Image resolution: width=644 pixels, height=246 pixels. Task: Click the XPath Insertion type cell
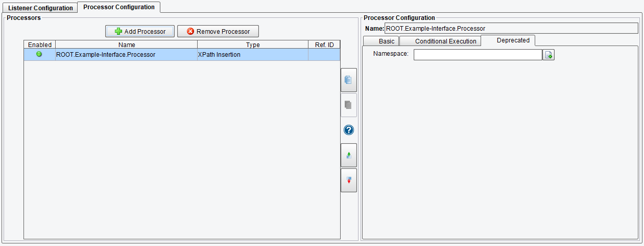(253, 54)
